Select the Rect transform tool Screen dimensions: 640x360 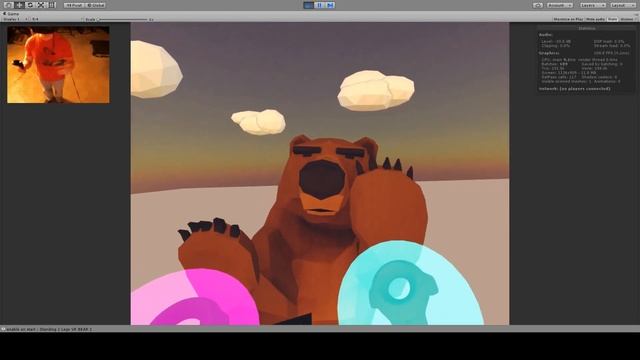click(51, 5)
